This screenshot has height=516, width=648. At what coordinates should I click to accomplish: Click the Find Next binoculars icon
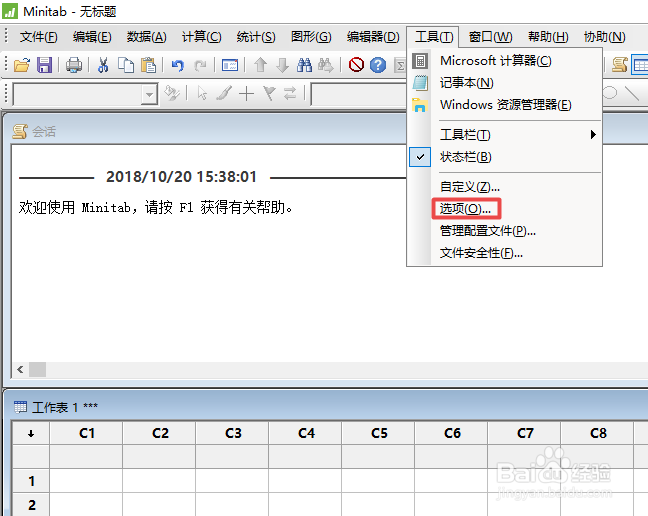pyautogui.click(x=326, y=65)
